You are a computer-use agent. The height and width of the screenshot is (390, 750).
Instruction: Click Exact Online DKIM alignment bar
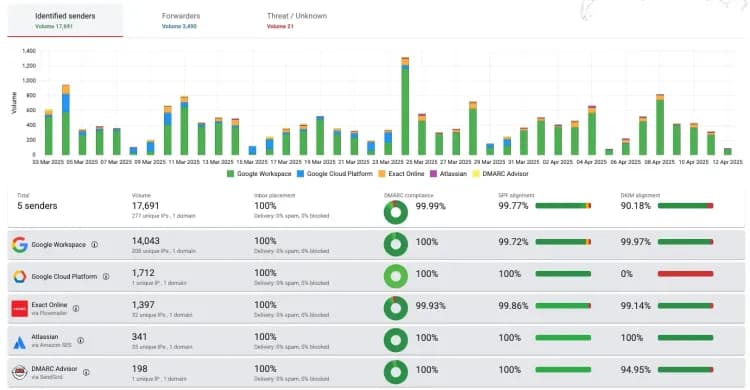click(x=685, y=306)
